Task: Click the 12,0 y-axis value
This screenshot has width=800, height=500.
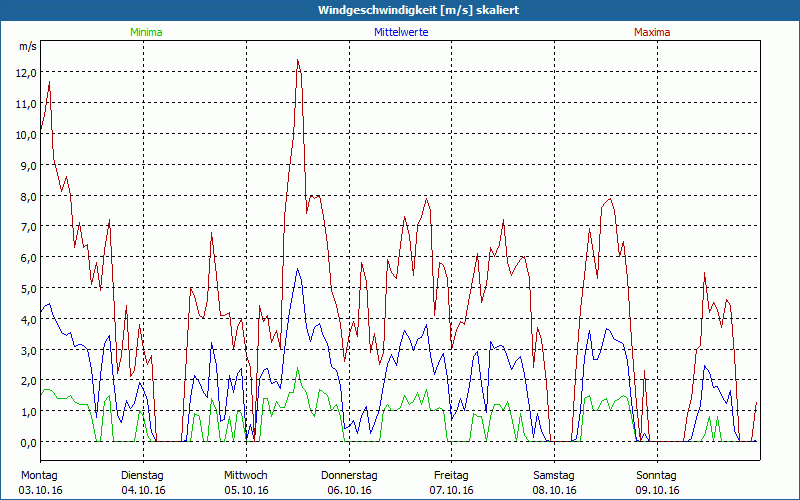Action: coord(27,73)
